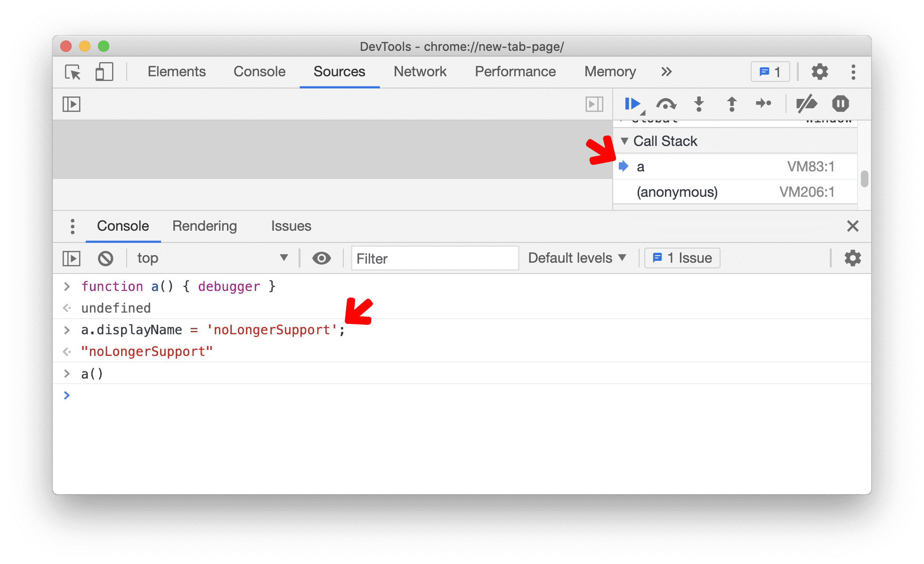924x564 pixels.
Task: Click the Deactivate breakpoints icon
Action: coord(807,103)
